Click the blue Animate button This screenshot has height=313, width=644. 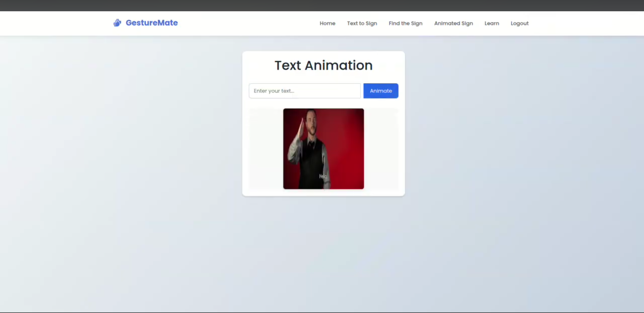tap(381, 91)
